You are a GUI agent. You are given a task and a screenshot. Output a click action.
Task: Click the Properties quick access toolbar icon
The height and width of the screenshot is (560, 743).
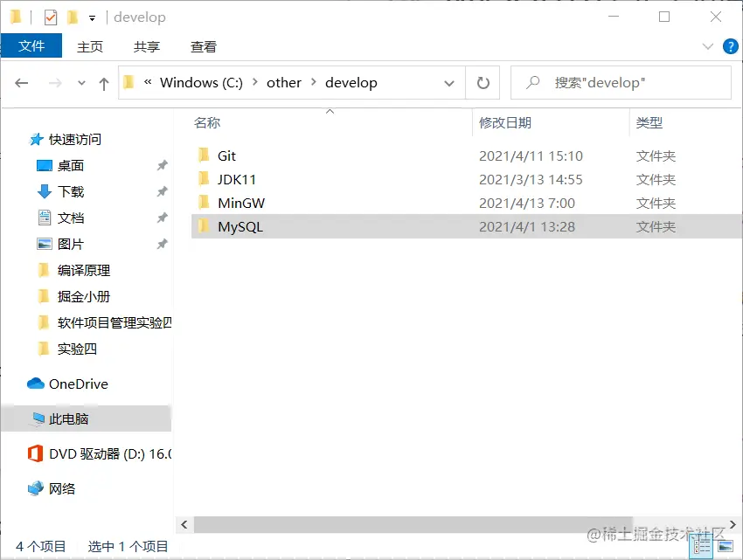click(50, 17)
